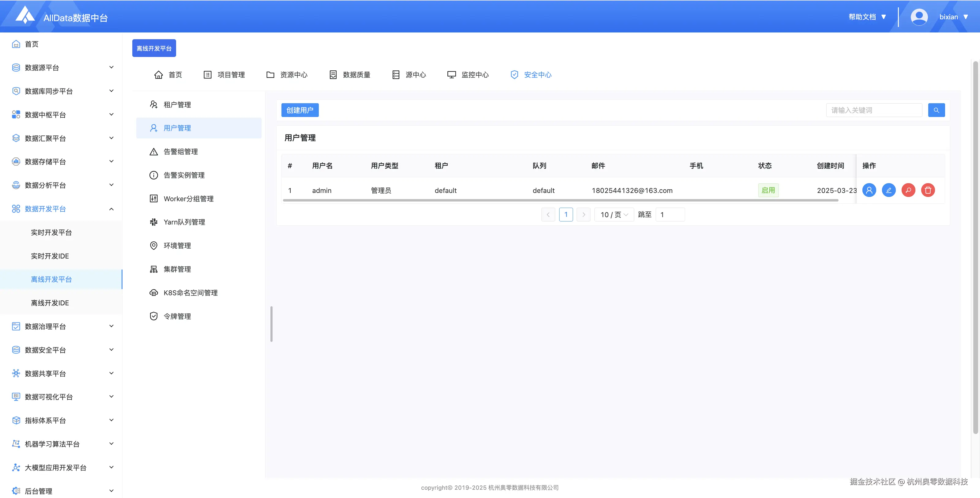Click the blue edit pencil icon in admin row
Screen dimensions: 980x498
(x=889, y=190)
